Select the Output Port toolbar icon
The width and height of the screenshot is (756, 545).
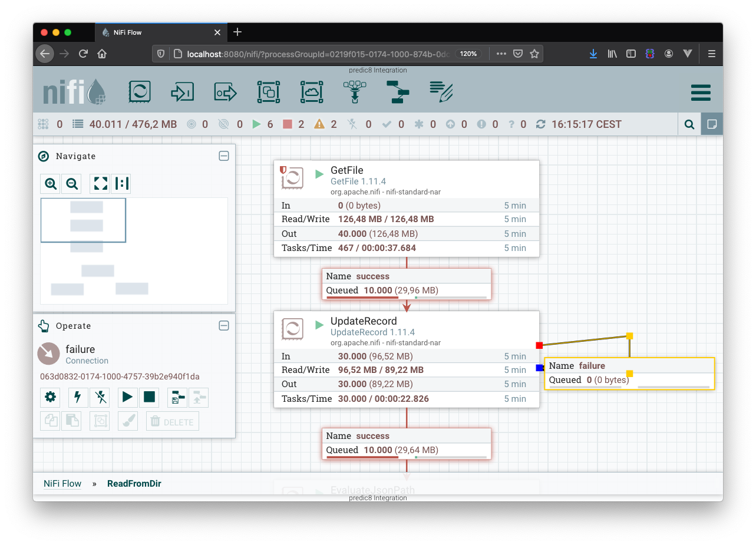coord(225,92)
